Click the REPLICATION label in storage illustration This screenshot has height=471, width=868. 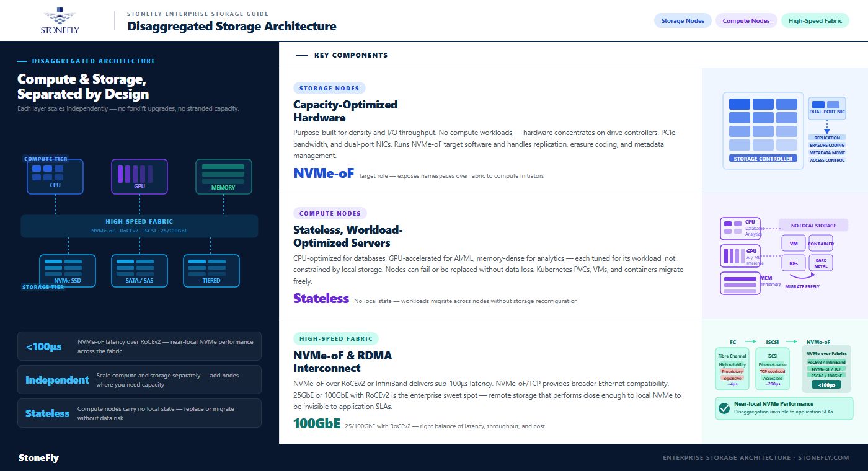[827, 138]
